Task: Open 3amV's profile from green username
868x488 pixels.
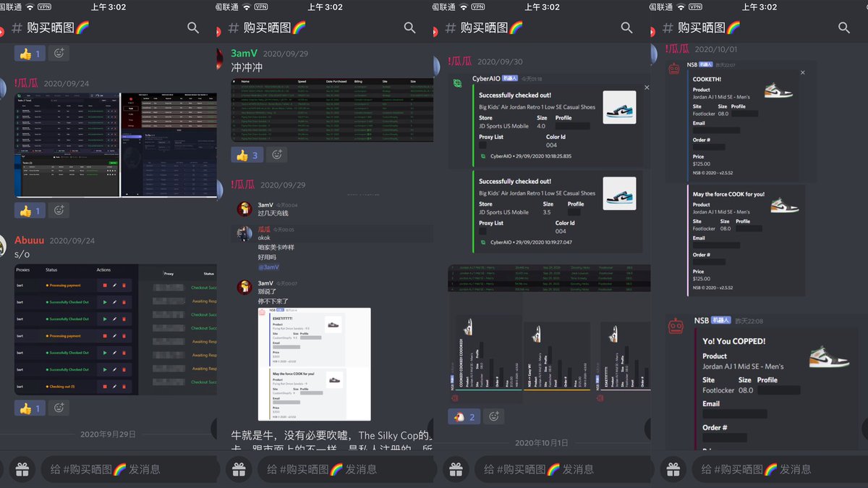Action: click(x=244, y=54)
